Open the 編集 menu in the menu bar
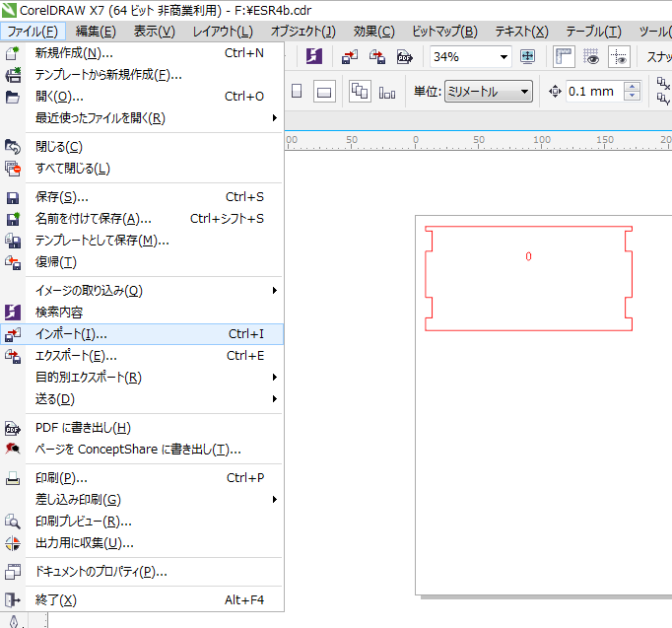 96,32
